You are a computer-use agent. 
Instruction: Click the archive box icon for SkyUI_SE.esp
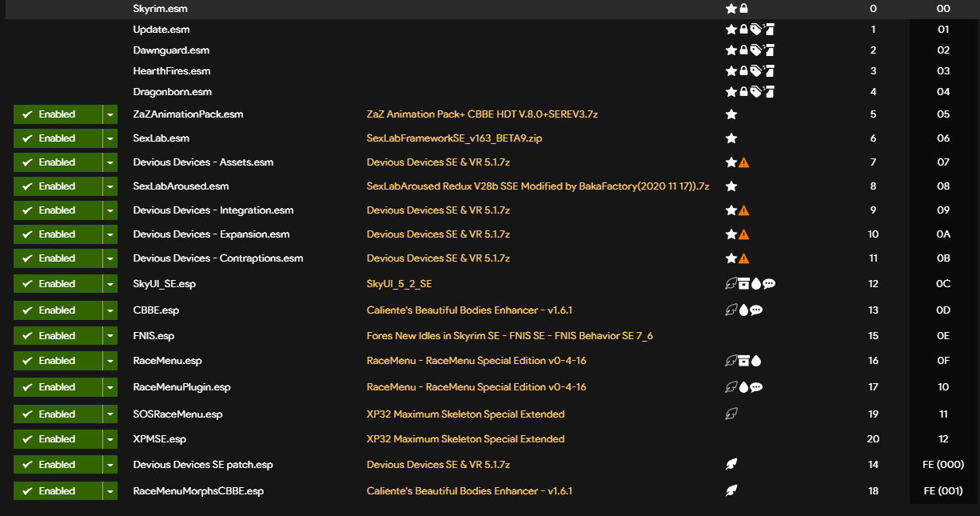click(744, 284)
